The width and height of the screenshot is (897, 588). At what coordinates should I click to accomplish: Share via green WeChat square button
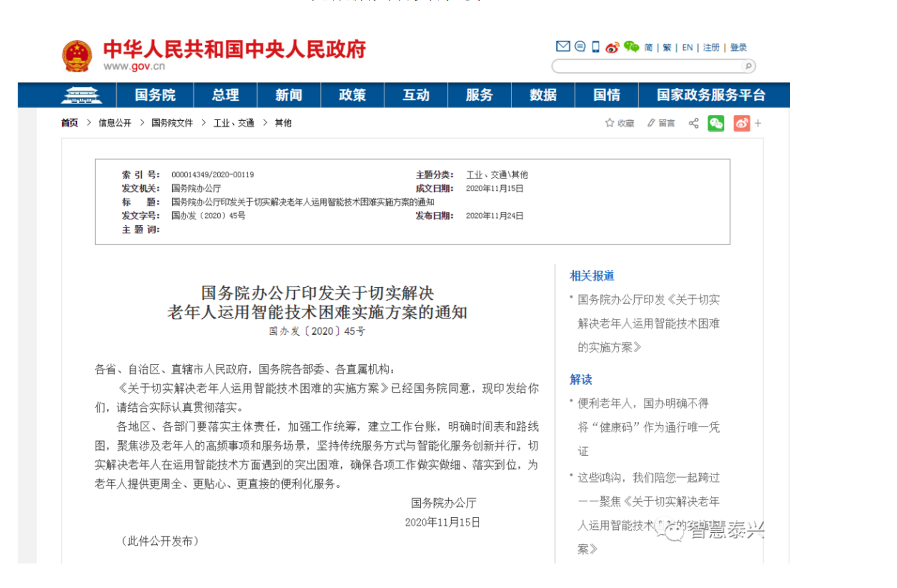(x=716, y=123)
